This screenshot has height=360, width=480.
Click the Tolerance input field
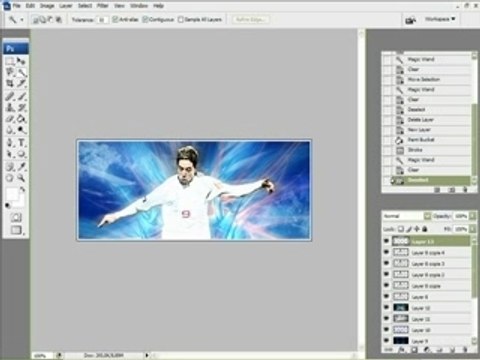[102, 20]
